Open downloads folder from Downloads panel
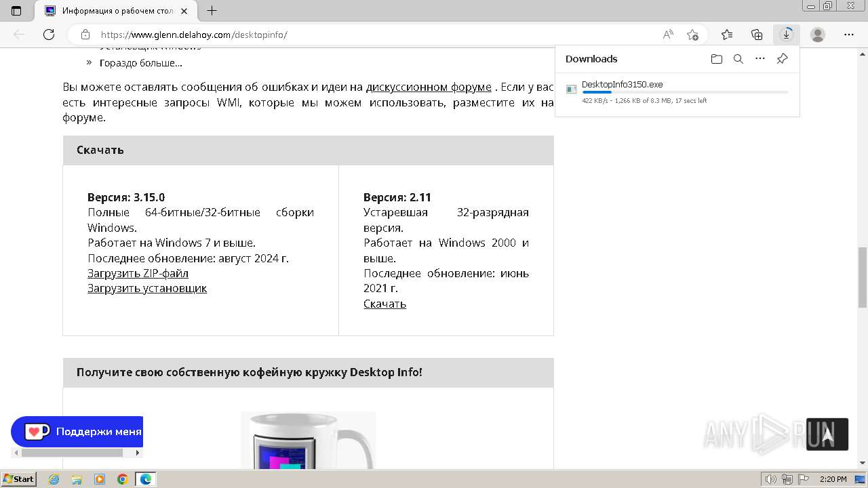 [717, 59]
